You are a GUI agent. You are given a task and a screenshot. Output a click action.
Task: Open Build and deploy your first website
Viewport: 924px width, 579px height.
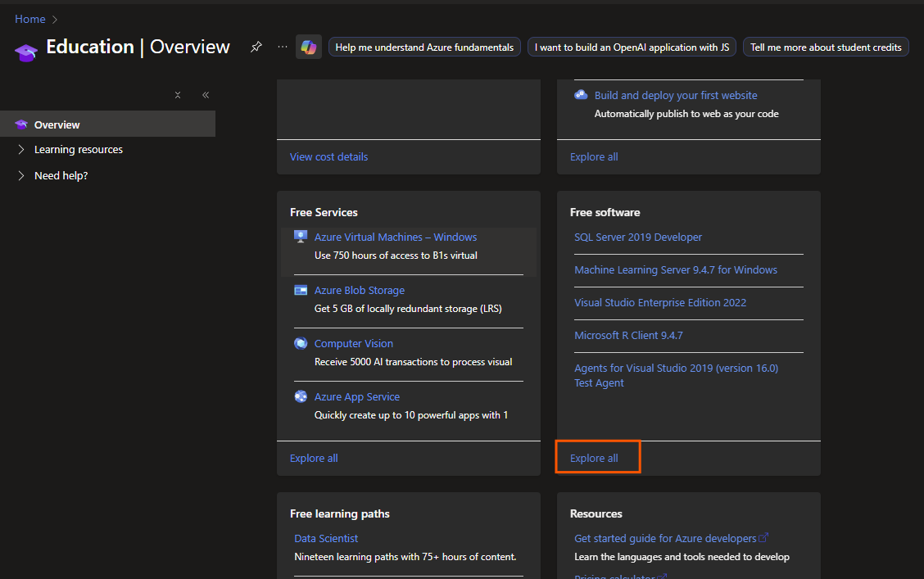click(x=676, y=96)
